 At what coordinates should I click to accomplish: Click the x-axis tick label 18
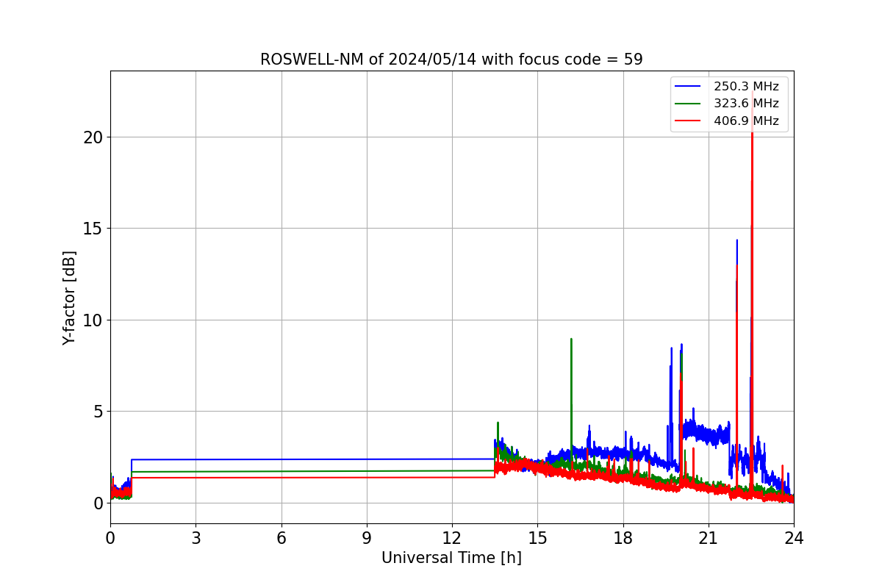coord(623,537)
